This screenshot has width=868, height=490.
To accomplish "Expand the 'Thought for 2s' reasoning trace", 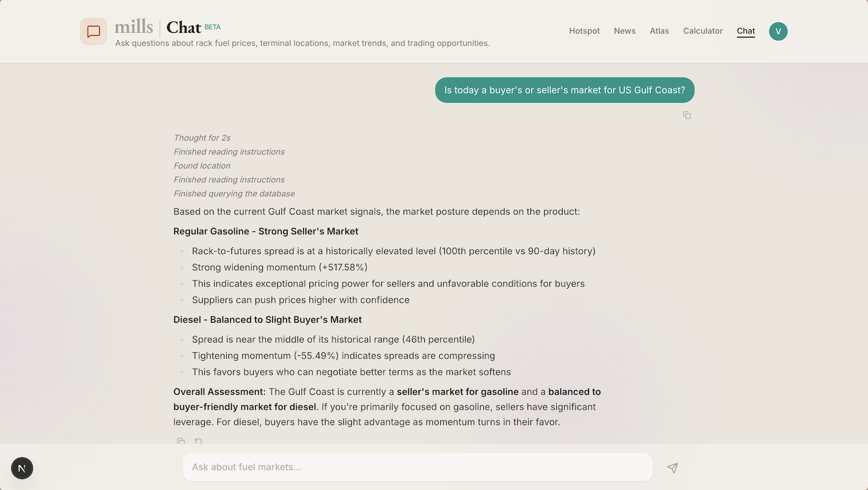I will [202, 138].
